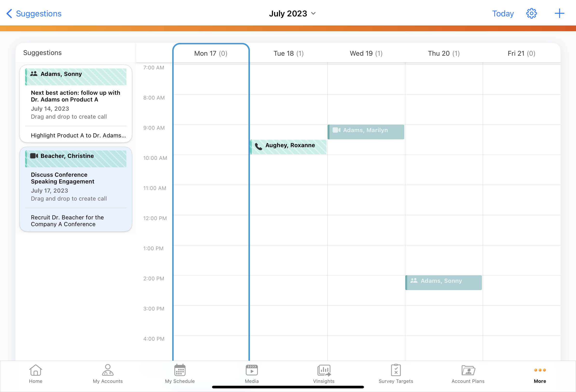This screenshot has height=392, width=576.
Task: Open calendar settings gear icon
Action: (x=531, y=14)
